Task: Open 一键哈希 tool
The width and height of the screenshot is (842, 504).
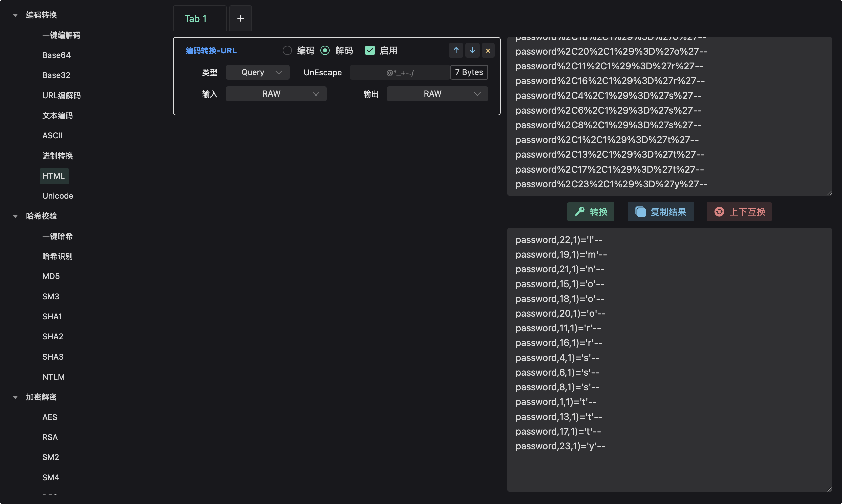Action: 57,236
